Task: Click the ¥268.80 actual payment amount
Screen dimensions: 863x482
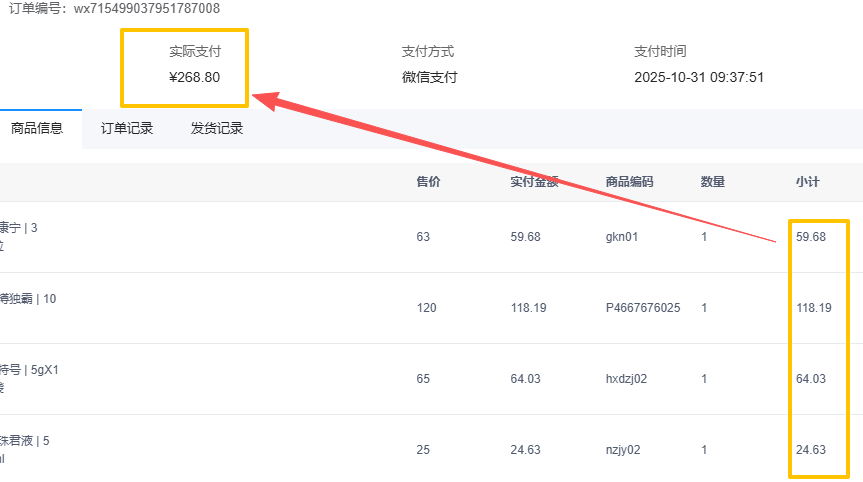Action: click(x=195, y=77)
